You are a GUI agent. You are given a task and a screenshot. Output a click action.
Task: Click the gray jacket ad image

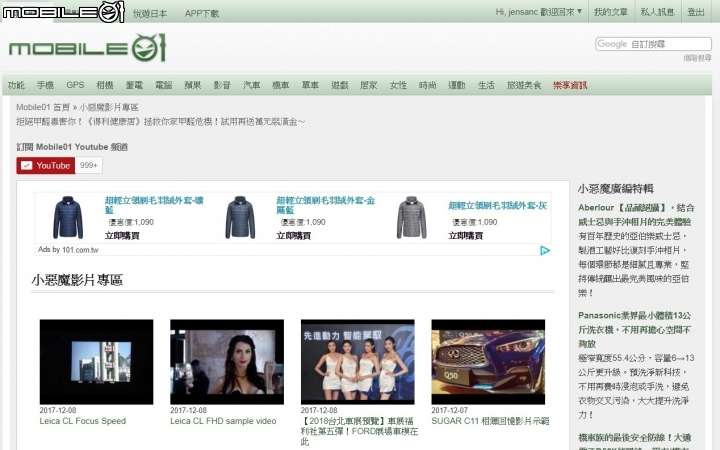411,217
